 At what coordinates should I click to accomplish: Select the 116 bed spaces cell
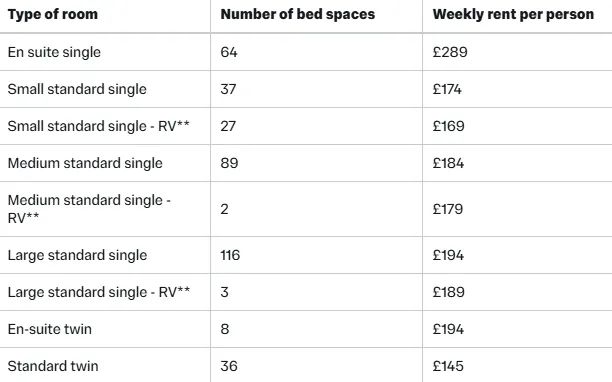tap(230, 255)
